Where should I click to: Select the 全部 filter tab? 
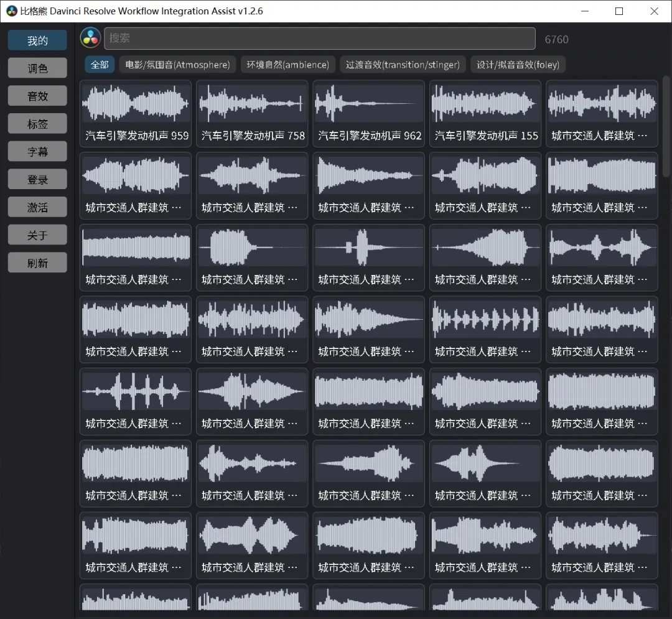[100, 65]
